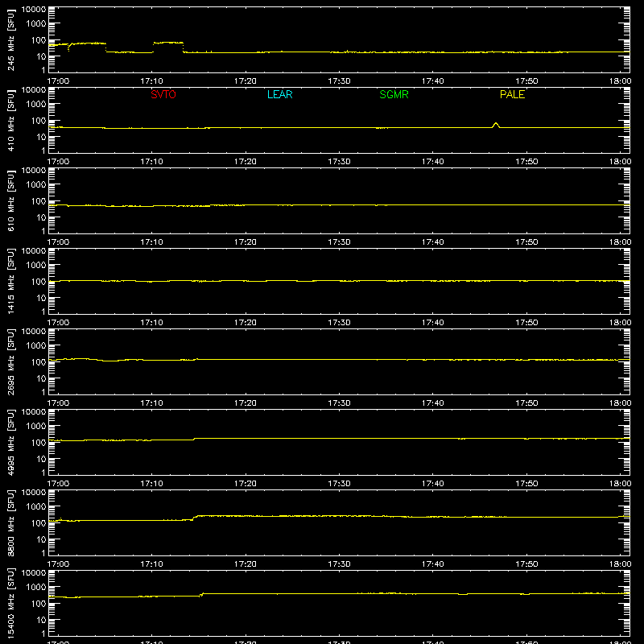Click the small burst peak in the 410 MHz plot
The height and width of the screenshot is (644, 644).
[x=496, y=125]
